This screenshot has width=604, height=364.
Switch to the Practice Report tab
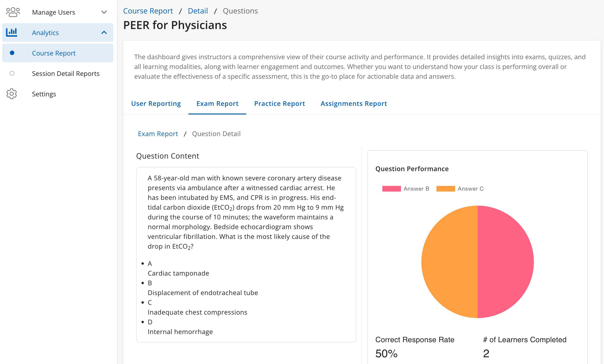click(x=279, y=103)
